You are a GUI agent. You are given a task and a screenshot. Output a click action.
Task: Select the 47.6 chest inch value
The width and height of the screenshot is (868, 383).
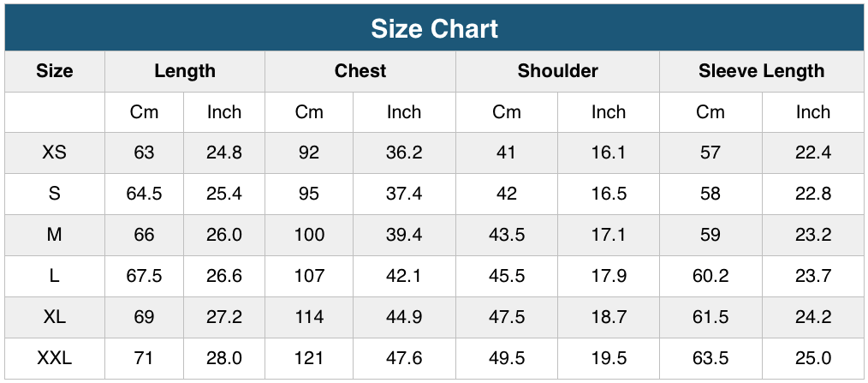click(404, 358)
